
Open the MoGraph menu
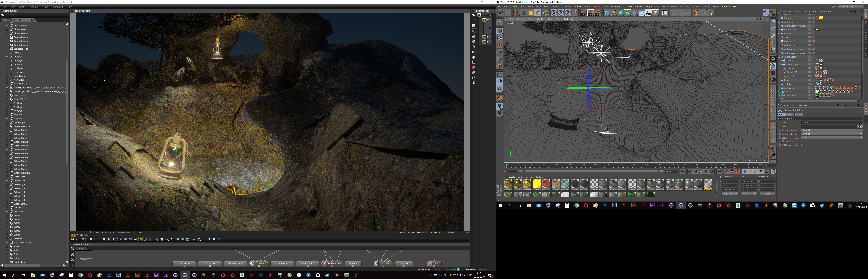tap(615, 6)
